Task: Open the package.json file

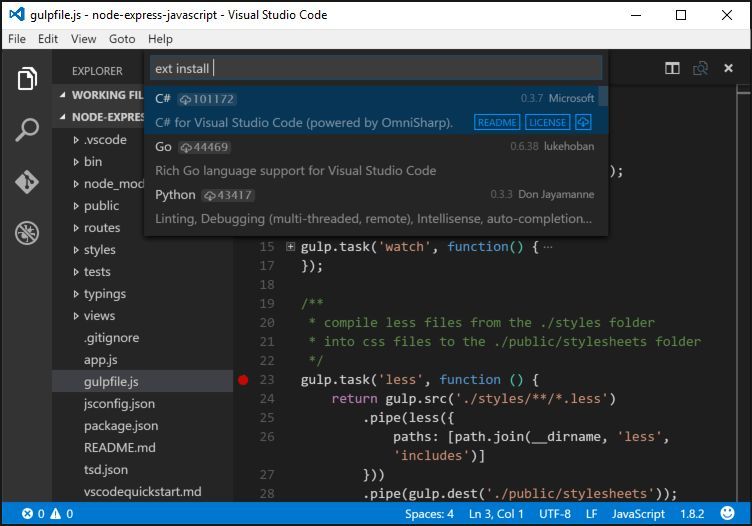Action: point(121,426)
